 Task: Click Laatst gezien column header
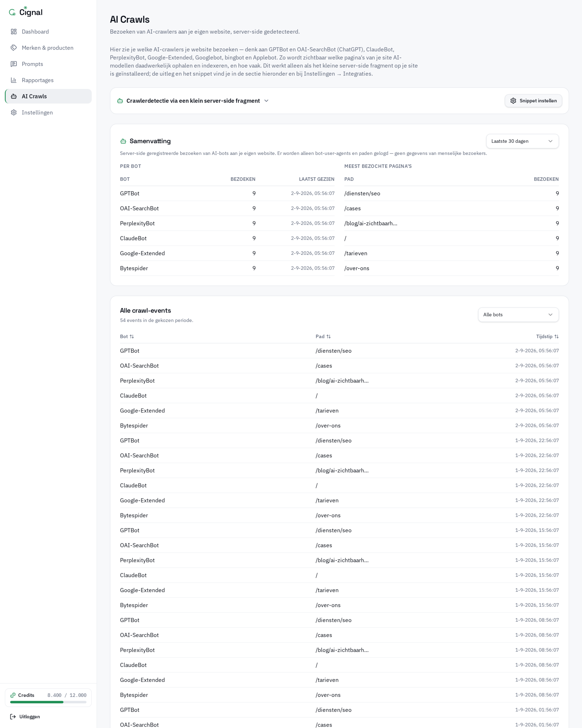(317, 179)
